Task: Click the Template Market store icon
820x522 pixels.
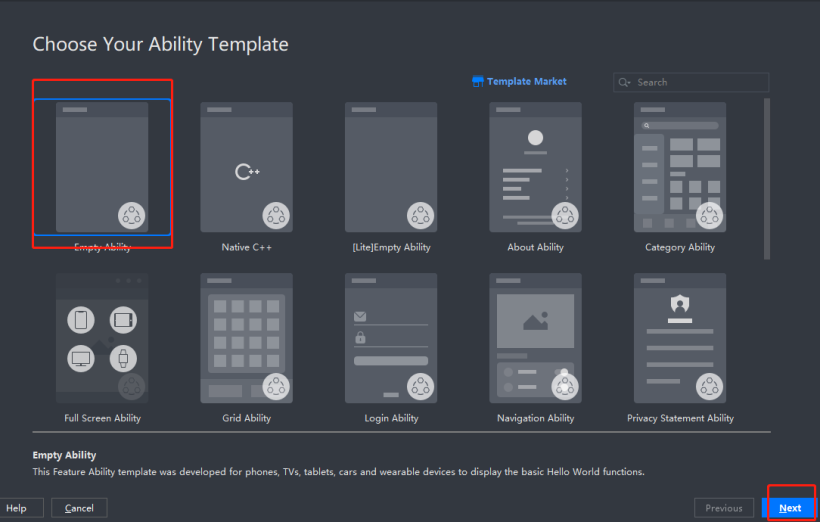Action: pos(477,82)
